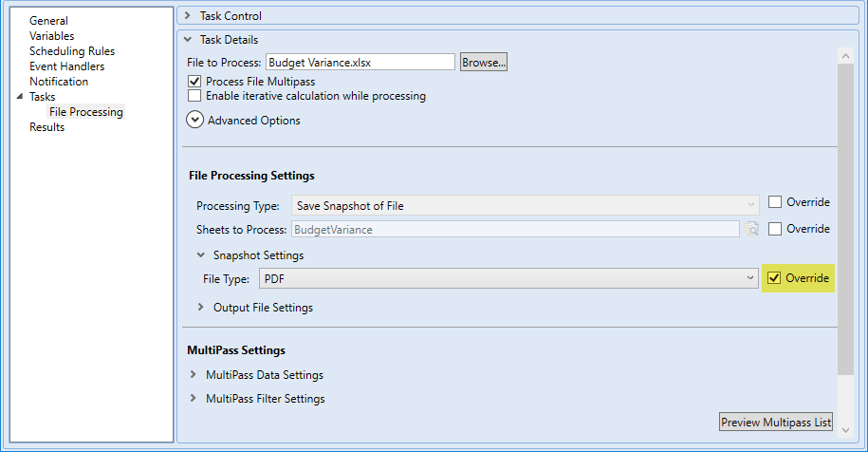Expand the Task Control panel

[x=187, y=16]
